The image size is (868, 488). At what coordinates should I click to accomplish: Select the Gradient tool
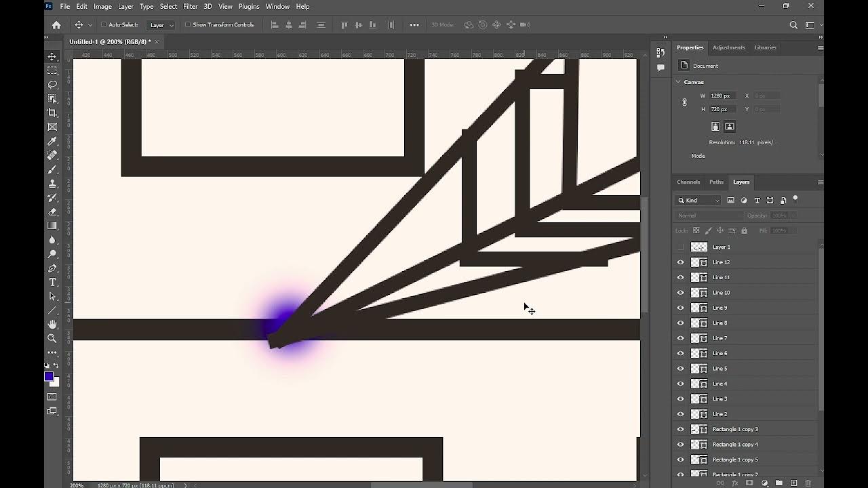(52, 226)
